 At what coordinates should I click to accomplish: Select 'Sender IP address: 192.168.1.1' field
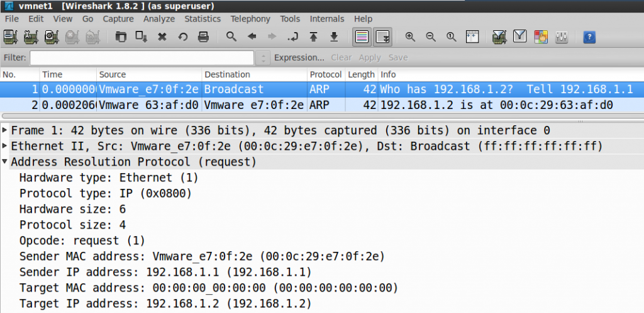click(165, 272)
